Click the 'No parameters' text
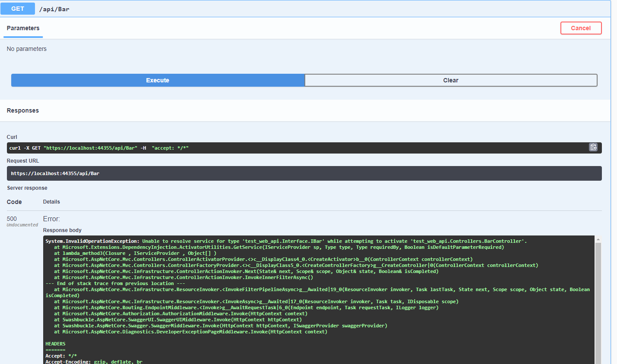The image size is (617, 364). click(27, 49)
